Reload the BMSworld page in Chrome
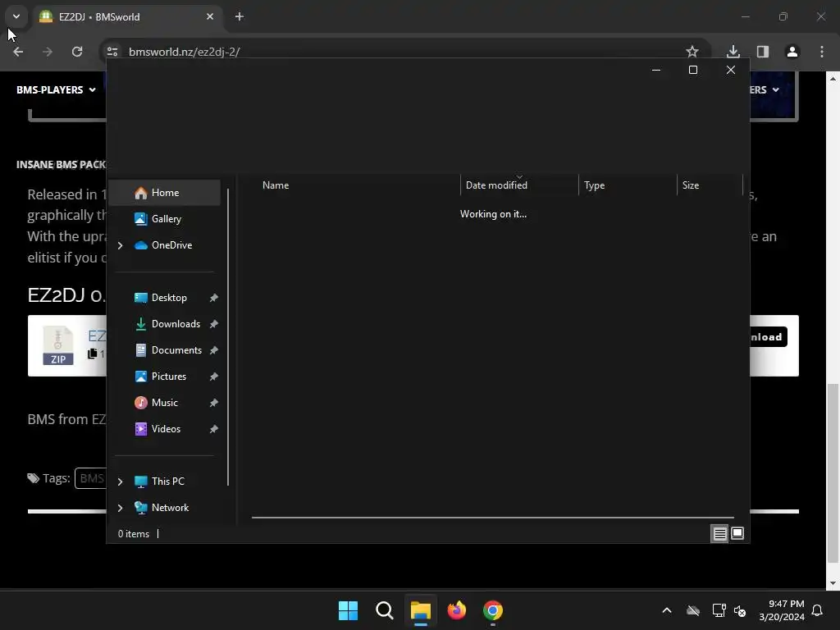840x630 pixels. (x=77, y=52)
